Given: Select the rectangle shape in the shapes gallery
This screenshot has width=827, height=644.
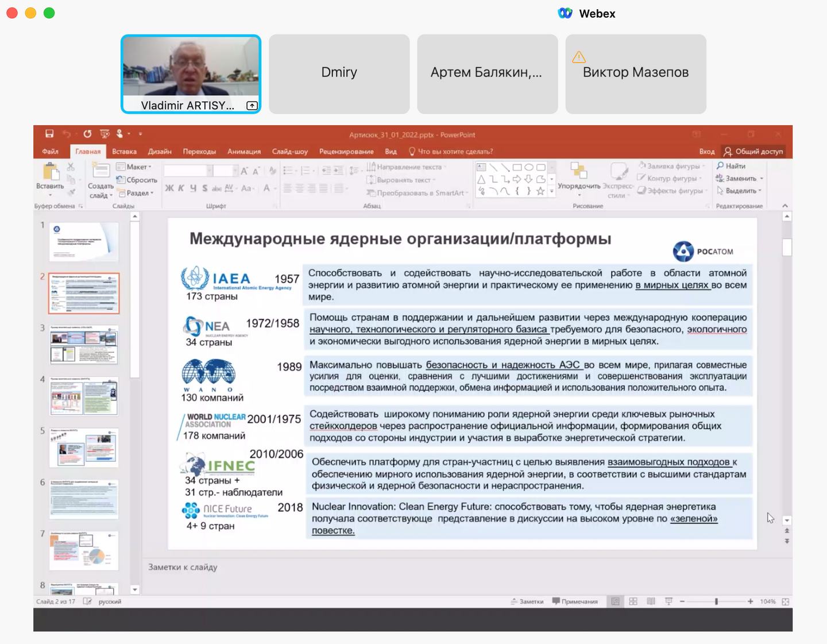Looking at the screenshot, I should tap(517, 167).
